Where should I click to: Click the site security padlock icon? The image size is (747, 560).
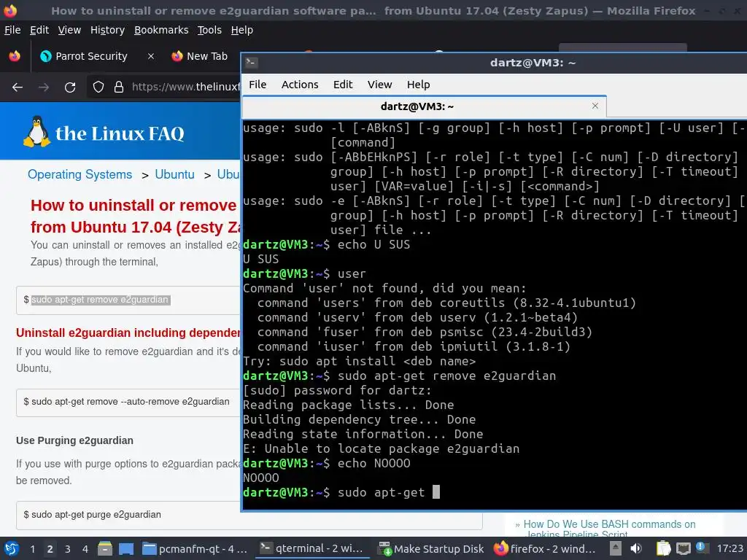coord(119,87)
